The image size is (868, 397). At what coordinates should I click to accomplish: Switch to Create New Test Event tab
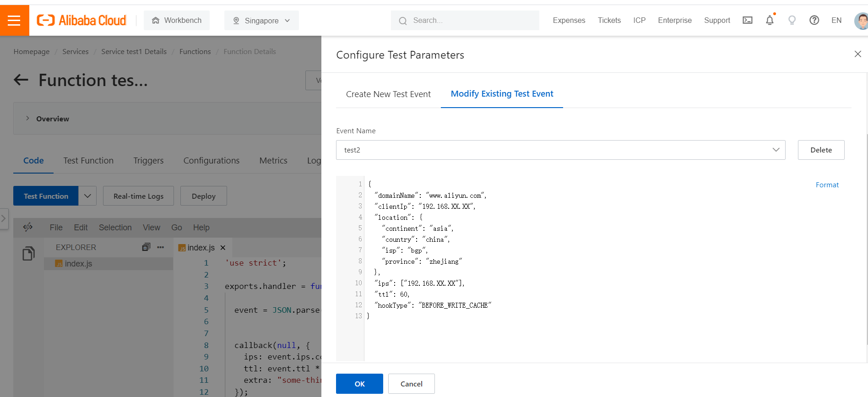point(388,94)
